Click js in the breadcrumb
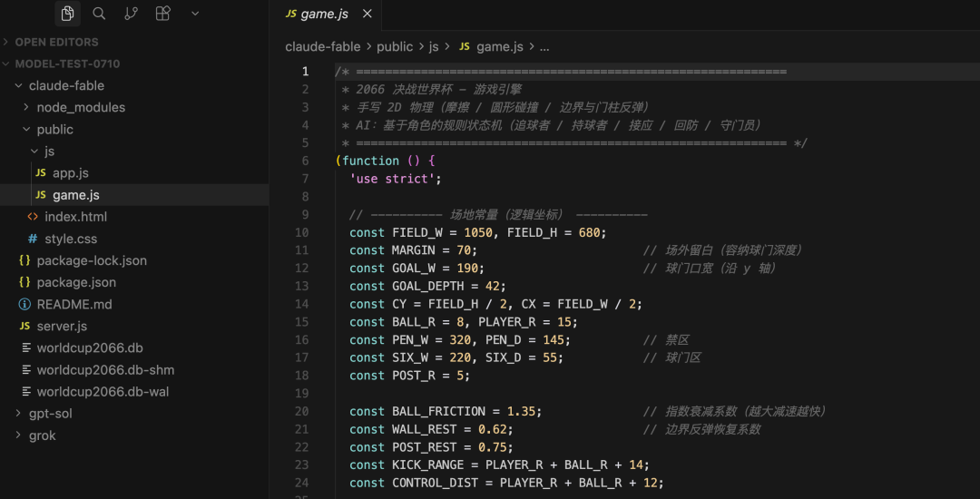The height and width of the screenshot is (499, 980). point(434,47)
